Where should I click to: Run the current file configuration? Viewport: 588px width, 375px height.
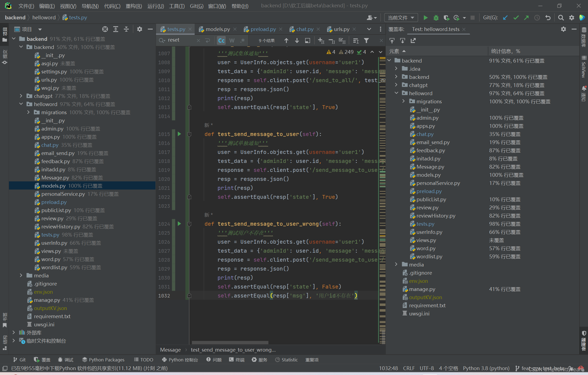point(425,18)
